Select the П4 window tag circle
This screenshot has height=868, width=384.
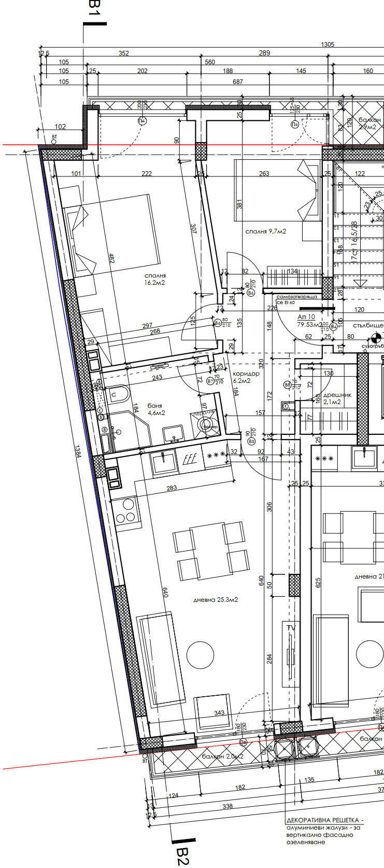pos(142,121)
